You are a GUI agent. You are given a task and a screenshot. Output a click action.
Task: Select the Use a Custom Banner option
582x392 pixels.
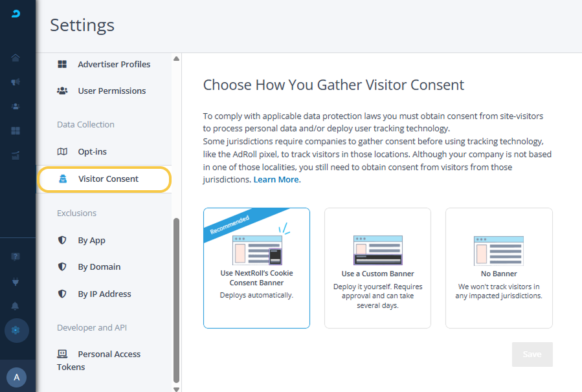pyautogui.click(x=377, y=268)
